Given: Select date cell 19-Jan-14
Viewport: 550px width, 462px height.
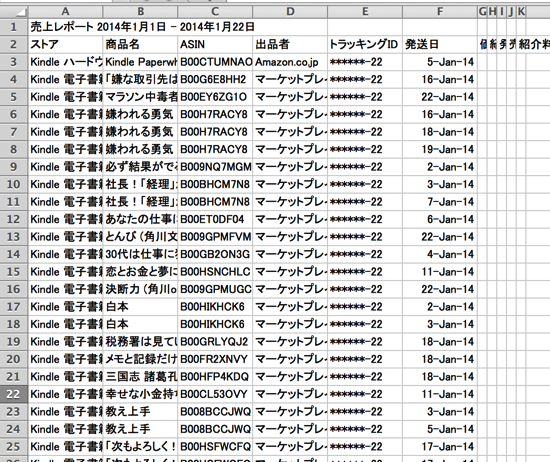Looking at the screenshot, I should tap(440, 149).
